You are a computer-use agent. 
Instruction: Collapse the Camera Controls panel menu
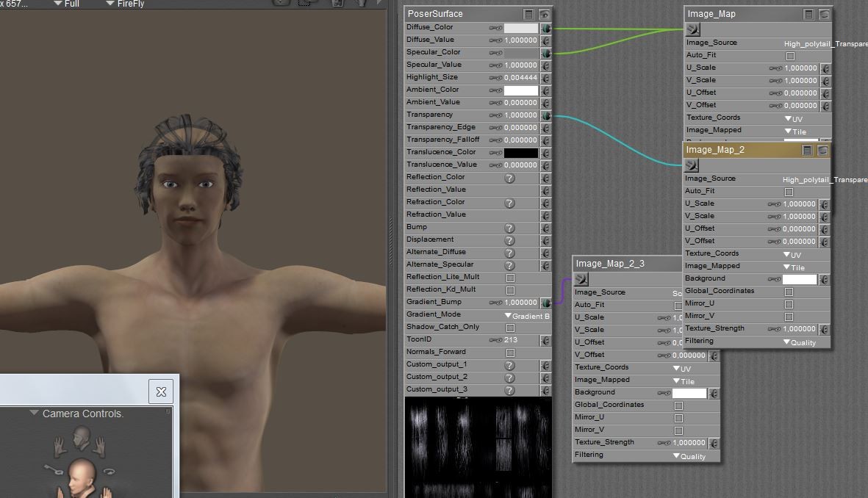[34, 414]
